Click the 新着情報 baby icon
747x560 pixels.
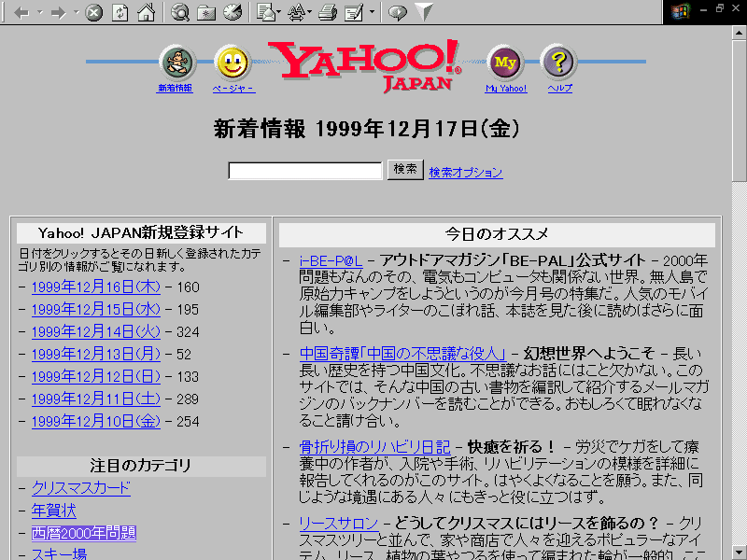(x=177, y=63)
